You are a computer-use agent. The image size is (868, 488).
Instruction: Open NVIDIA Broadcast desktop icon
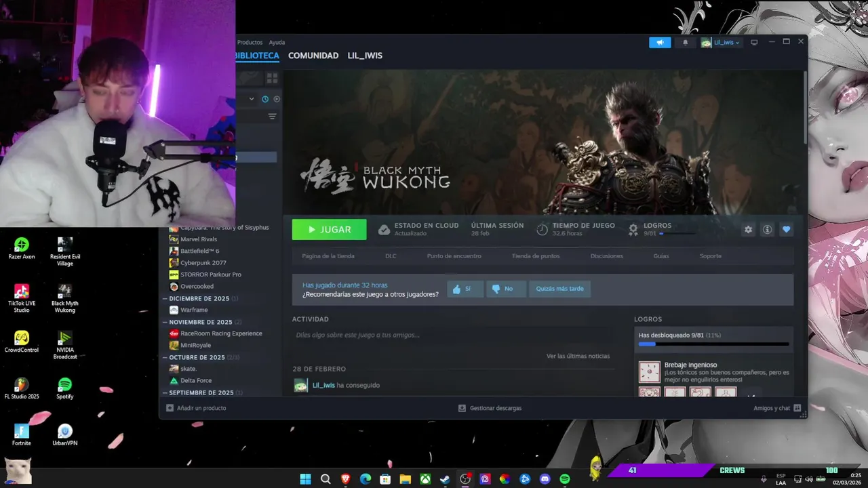[65, 344]
